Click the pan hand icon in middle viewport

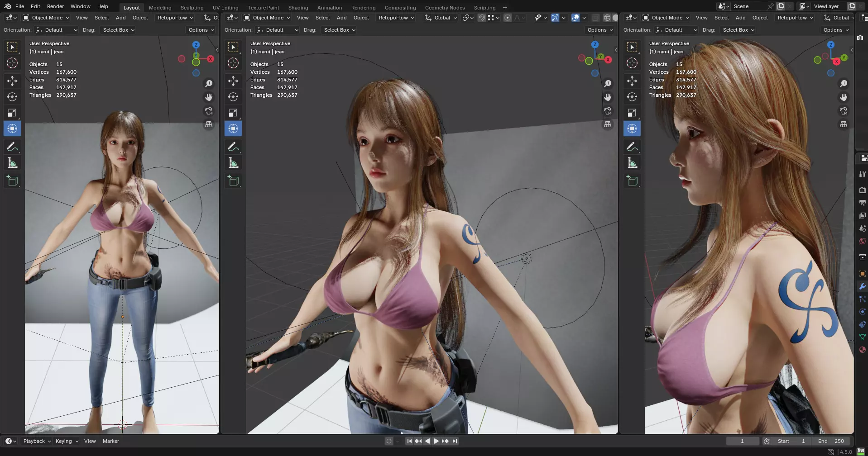point(608,97)
